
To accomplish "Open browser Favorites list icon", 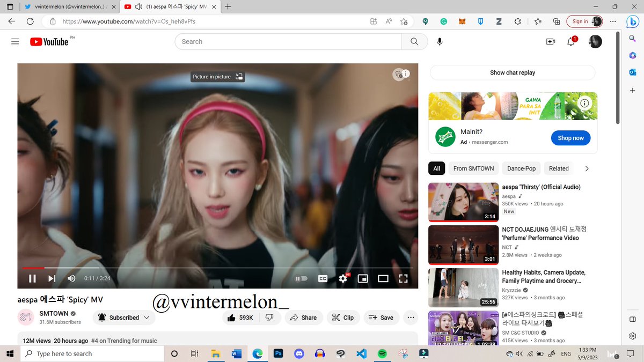I will pyautogui.click(x=538, y=21).
